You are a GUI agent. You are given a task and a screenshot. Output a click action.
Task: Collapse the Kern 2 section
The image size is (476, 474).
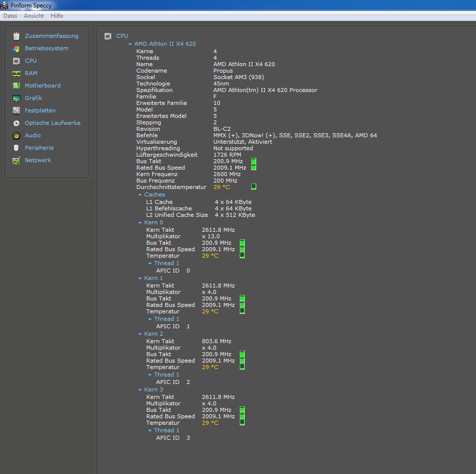(x=140, y=334)
